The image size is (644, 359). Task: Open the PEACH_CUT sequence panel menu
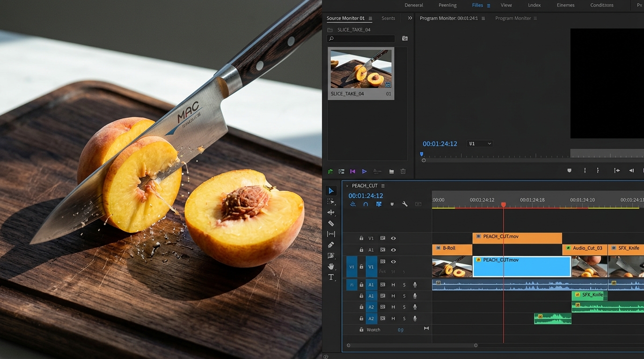[383, 186]
